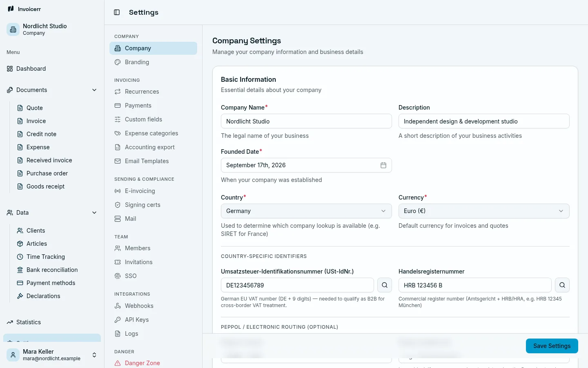588x368 pixels.
Task: Search the Handelsregisternummer lookup
Action: (x=562, y=285)
